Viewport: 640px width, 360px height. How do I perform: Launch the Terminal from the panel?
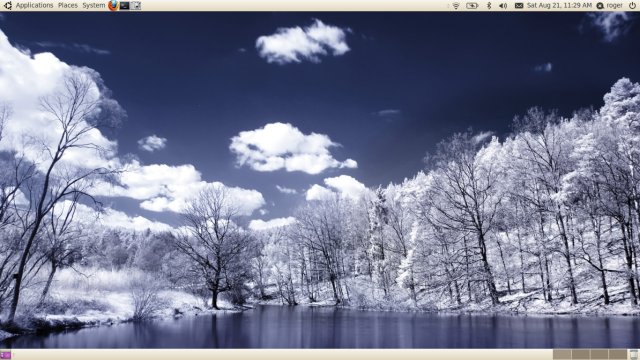[x=124, y=5]
